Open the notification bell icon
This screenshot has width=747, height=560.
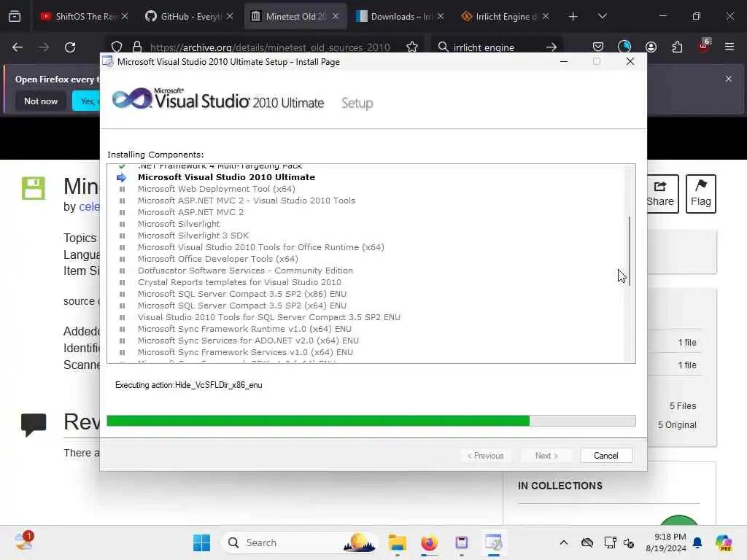(x=697, y=542)
